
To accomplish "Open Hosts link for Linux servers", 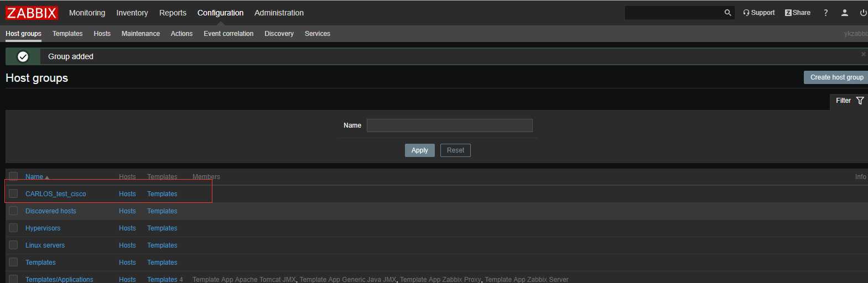I will click(x=127, y=245).
